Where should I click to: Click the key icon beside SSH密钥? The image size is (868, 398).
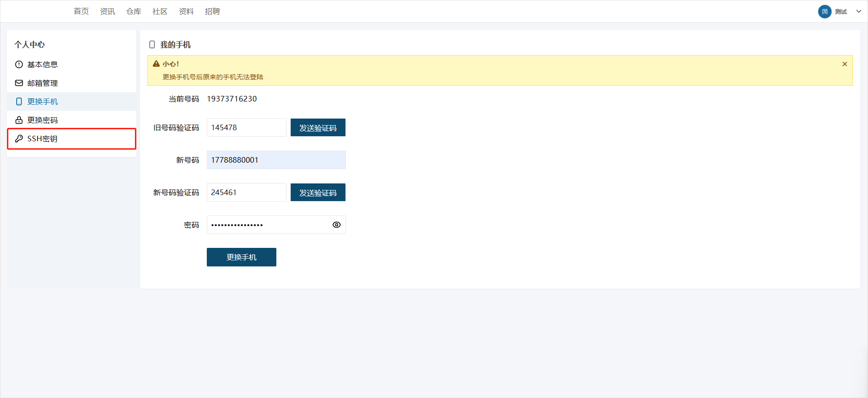tap(19, 139)
